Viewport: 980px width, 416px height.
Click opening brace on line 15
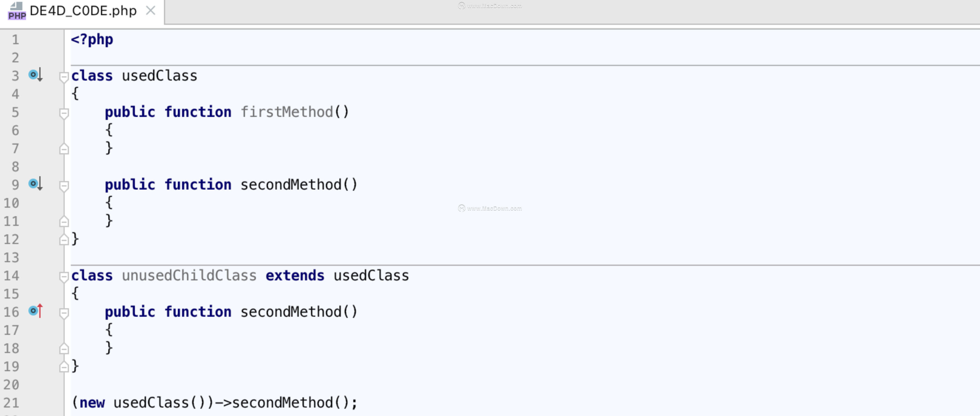click(x=75, y=293)
